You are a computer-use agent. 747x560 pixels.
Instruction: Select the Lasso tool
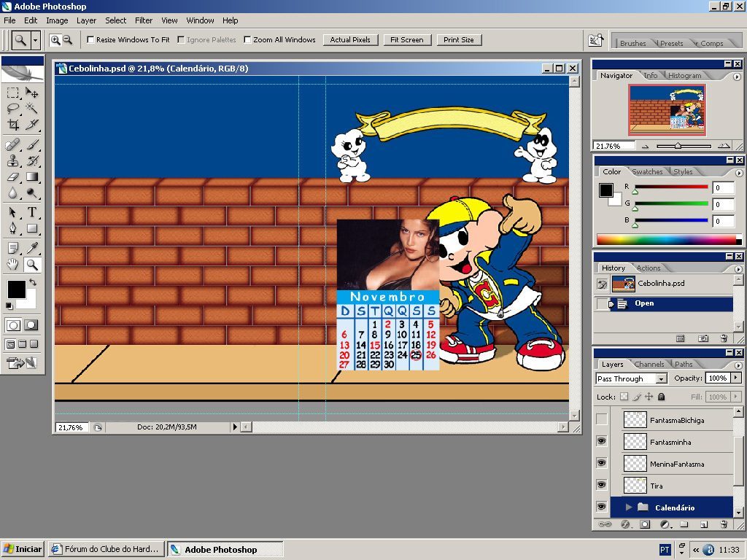[13, 108]
